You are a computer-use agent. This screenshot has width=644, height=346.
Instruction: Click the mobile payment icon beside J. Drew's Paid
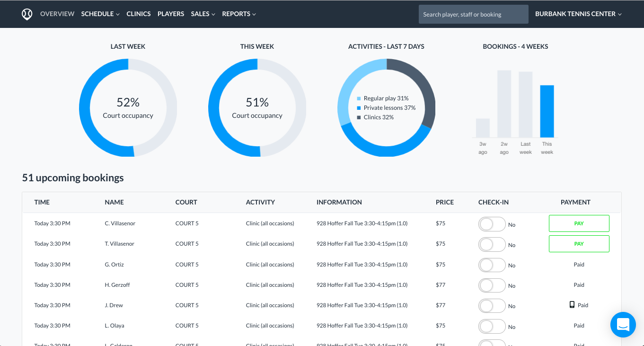[x=572, y=305]
